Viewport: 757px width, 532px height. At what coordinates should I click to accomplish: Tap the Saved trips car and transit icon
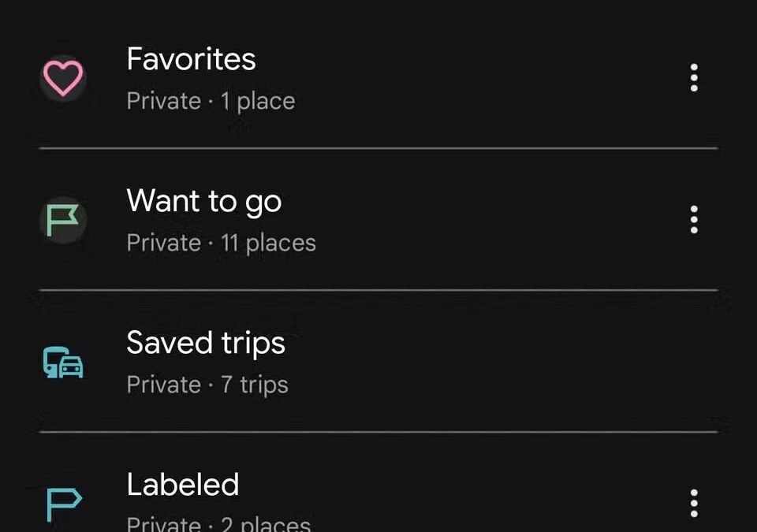63,363
